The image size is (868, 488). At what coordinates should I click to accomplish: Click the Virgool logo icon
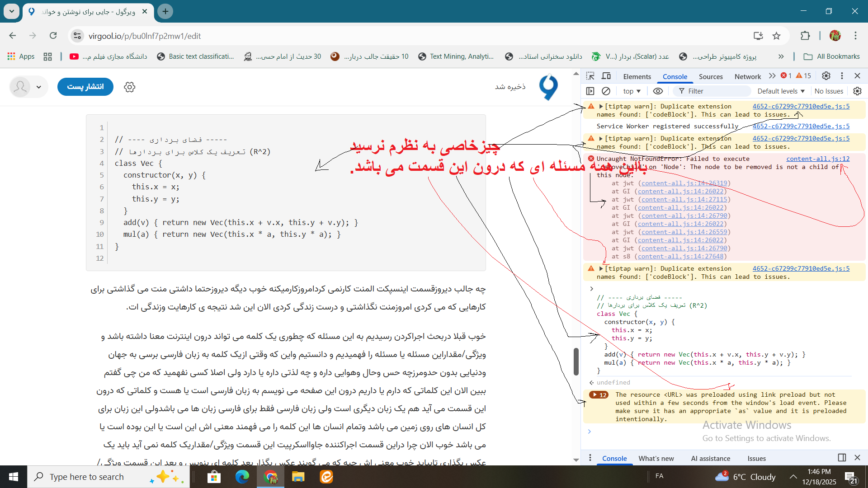click(x=548, y=87)
